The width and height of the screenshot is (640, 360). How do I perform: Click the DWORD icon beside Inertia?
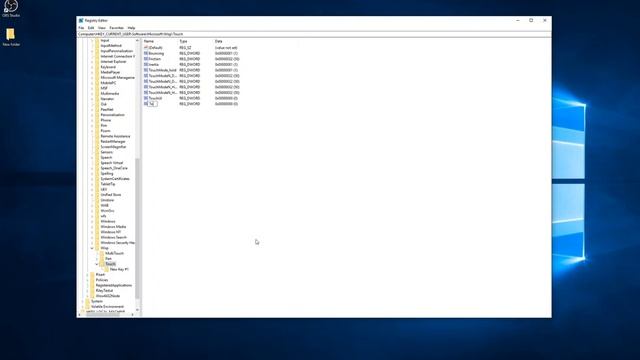point(146,64)
